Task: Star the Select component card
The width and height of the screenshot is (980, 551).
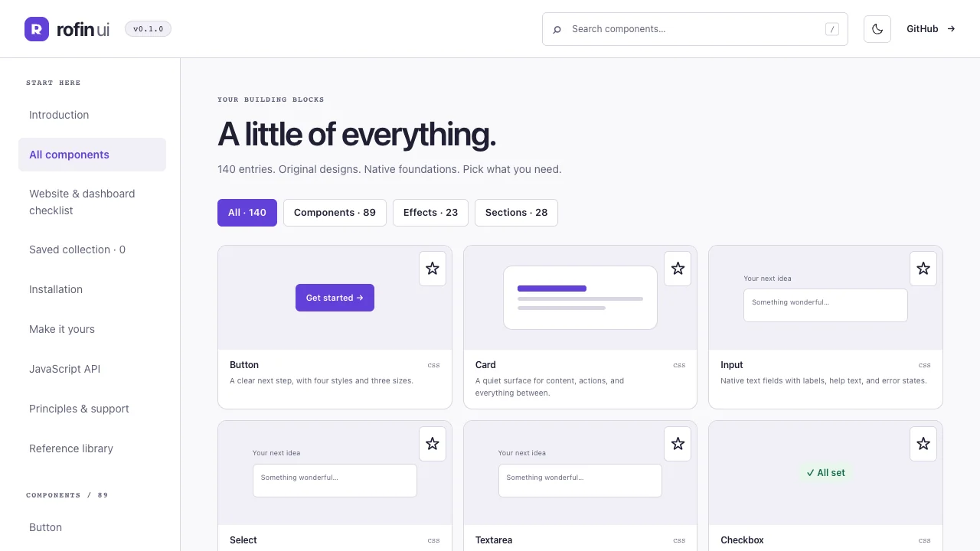Action: click(433, 444)
